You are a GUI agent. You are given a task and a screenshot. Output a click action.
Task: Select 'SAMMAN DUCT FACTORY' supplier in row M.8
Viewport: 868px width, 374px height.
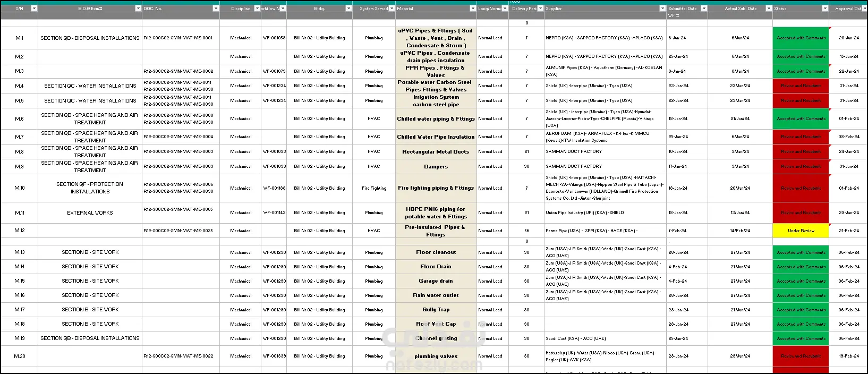pyautogui.click(x=605, y=151)
